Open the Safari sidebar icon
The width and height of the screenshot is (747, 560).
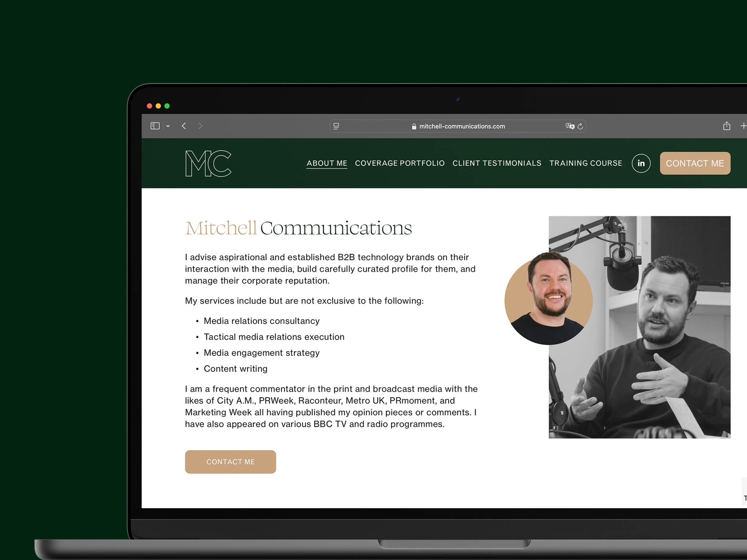(x=155, y=126)
